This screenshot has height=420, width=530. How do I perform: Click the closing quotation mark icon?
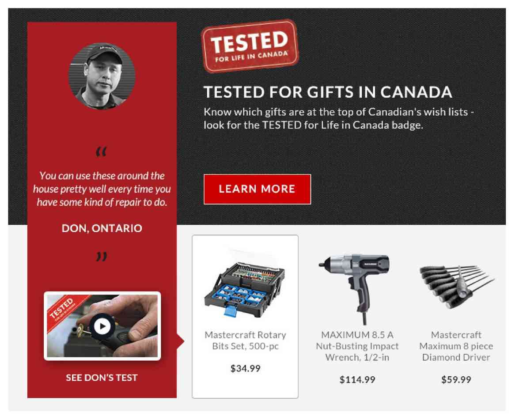click(101, 256)
